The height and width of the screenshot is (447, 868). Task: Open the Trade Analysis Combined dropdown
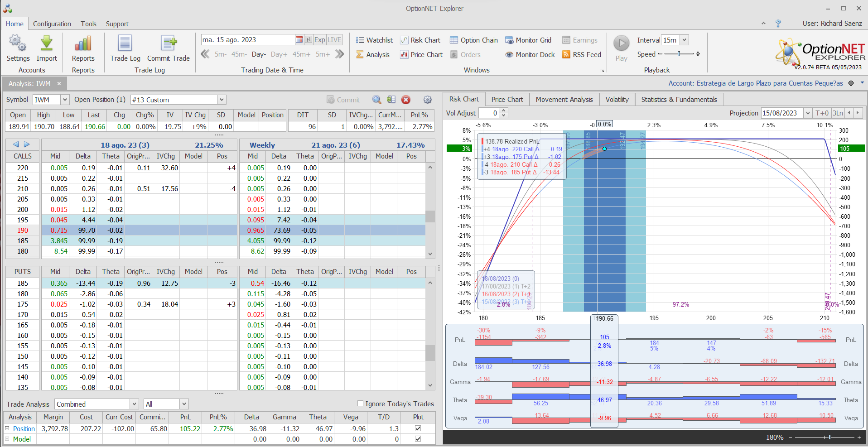coord(134,404)
